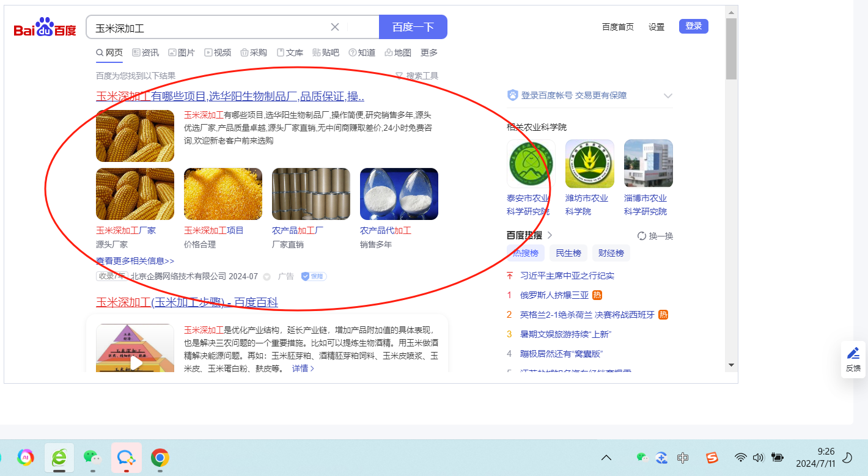Click the Sogou S icon in the tray

[712, 457]
